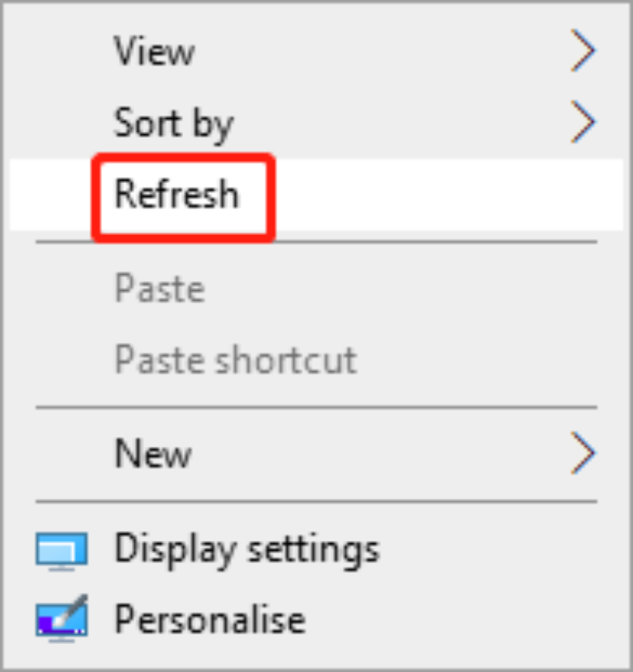Viewport: 633px width, 672px height.
Task: Click the blue screen icon beside Display settings
Action: pos(60,548)
